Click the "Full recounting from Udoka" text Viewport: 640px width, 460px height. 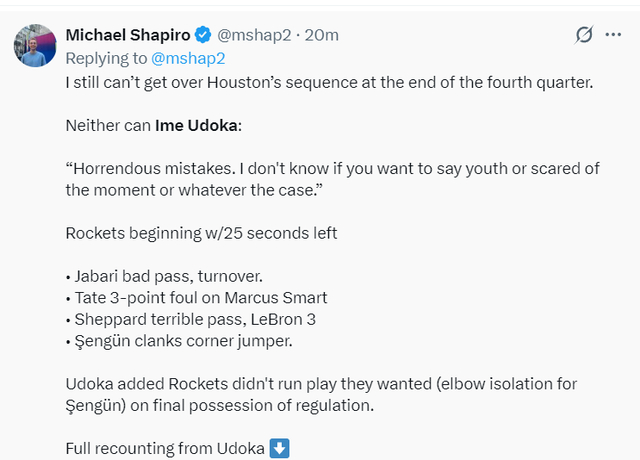166,448
